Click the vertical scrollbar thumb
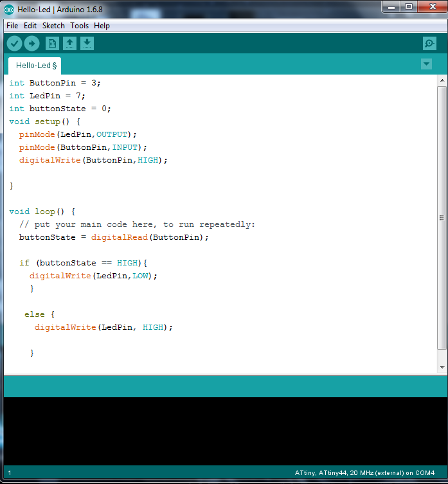The image size is (448, 484). pos(442,218)
